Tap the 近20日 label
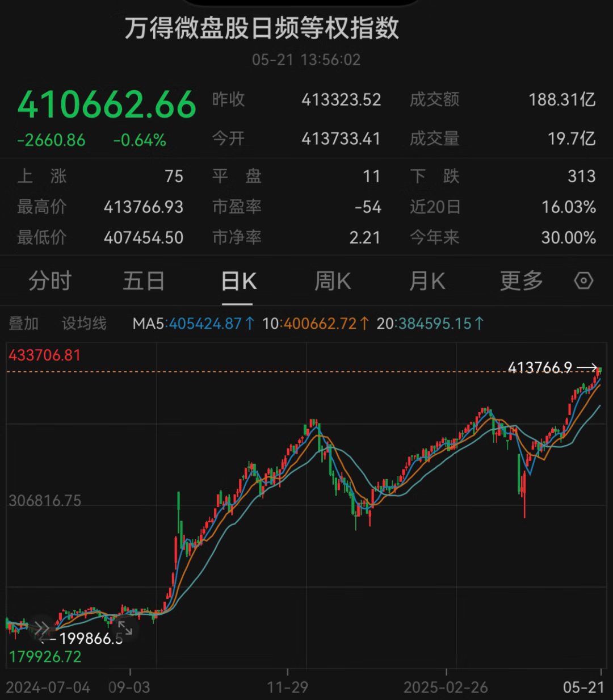The width and height of the screenshot is (613, 700). point(435,207)
